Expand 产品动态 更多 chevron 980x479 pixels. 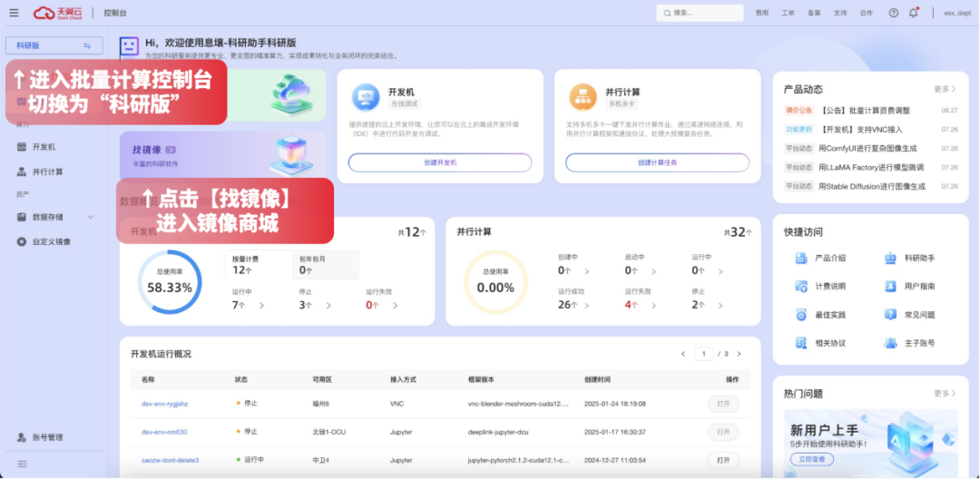(x=954, y=89)
